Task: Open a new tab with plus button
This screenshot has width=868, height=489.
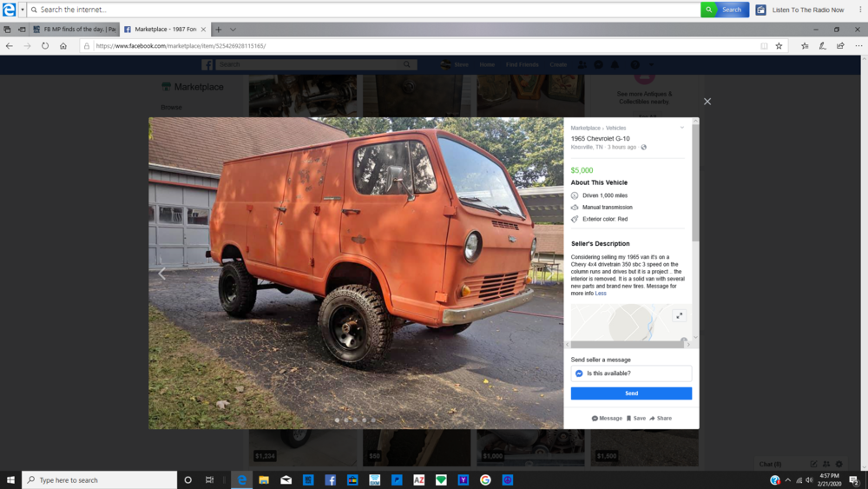Action: (x=218, y=30)
